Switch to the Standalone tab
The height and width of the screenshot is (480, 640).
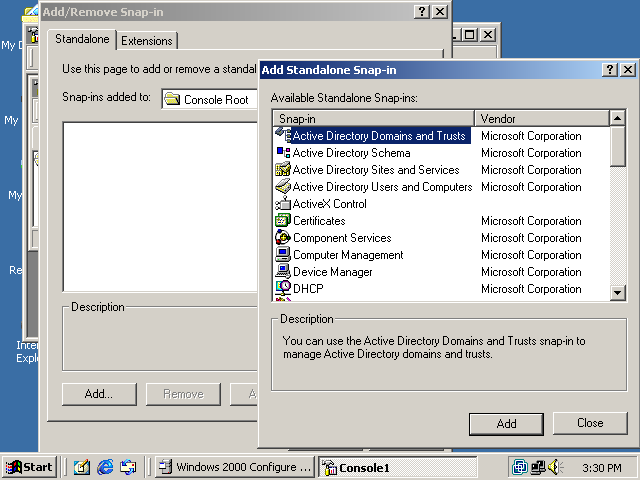pyautogui.click(x=82, y=39)
